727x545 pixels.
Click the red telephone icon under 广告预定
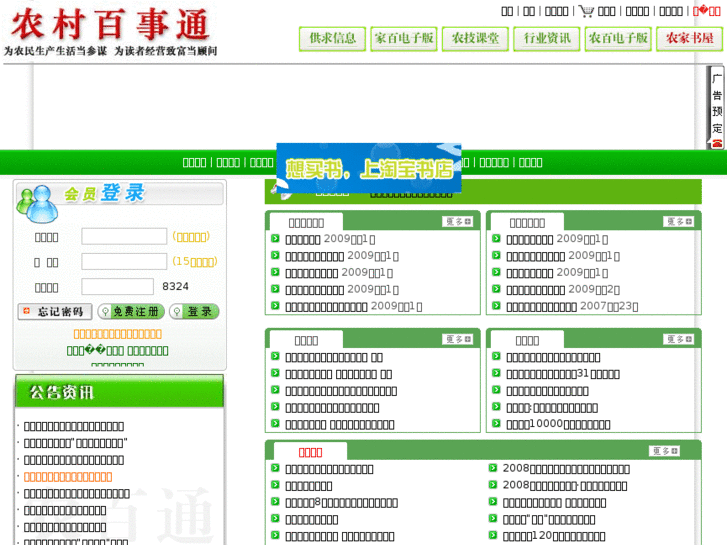click(717, 143)
